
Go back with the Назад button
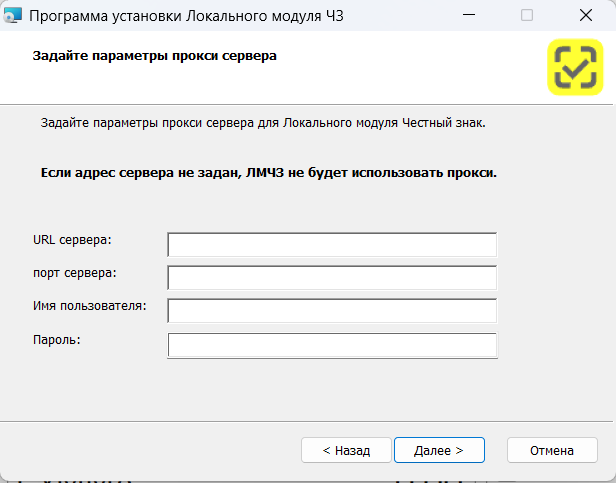[346, 450]
